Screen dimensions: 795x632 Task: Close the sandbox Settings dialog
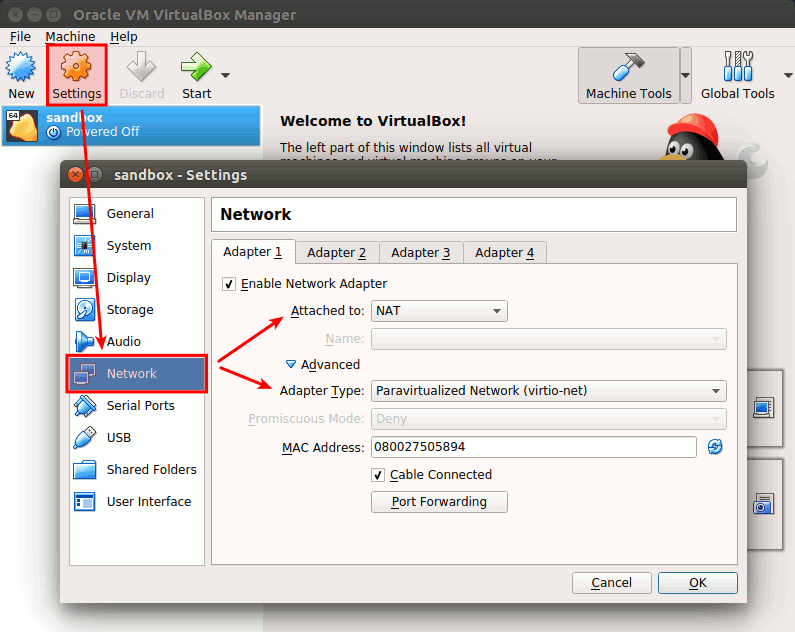pos(75,175)
